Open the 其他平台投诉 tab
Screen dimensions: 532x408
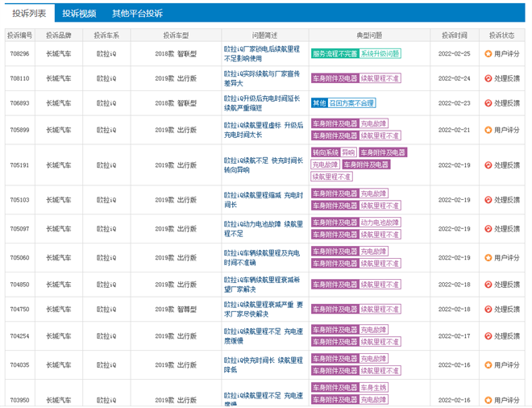click(137, 14)
